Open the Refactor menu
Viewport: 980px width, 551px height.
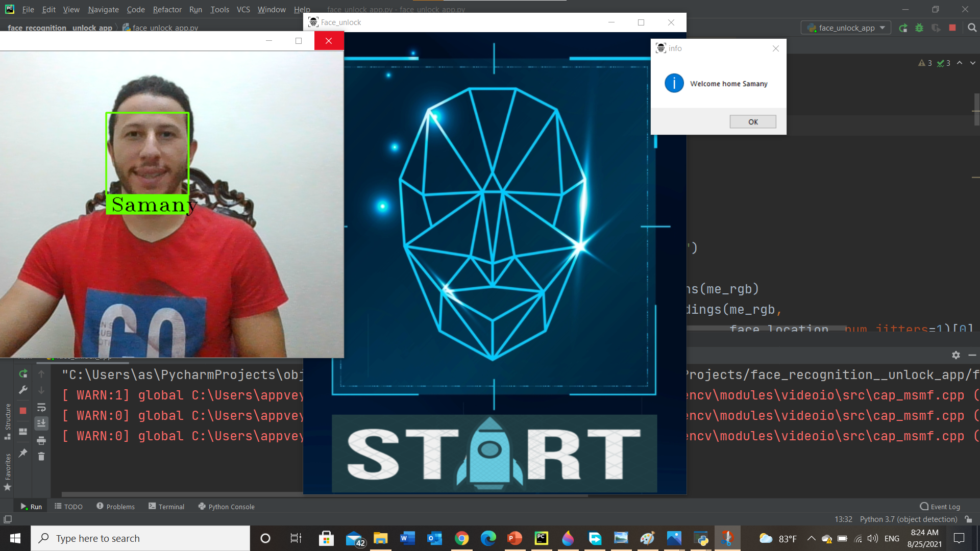(167, 9)
